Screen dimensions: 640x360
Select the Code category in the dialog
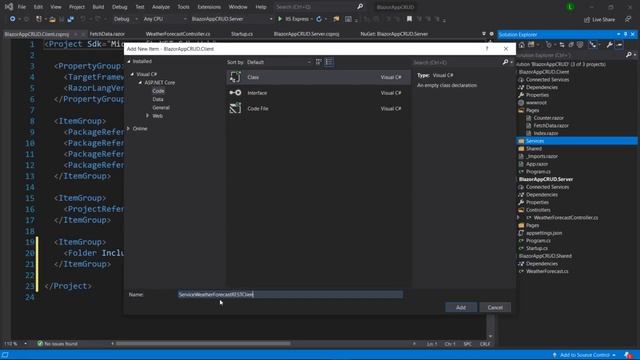(x=158, y=91)
